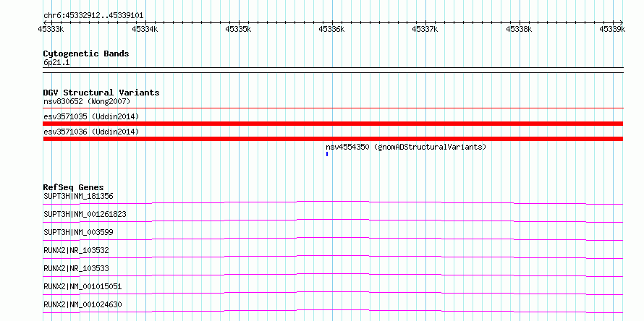Open the RUNX2|NM_001015051 transcript label
Image resolution: width=644 pixels, height=321 pixels.
pyautogui.click(x=82, y=286)
